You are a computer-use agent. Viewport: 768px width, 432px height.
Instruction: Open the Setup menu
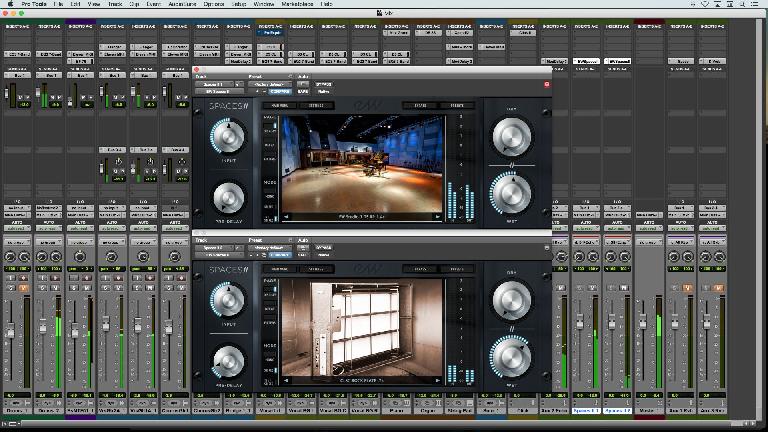click(x=239, y=3)
